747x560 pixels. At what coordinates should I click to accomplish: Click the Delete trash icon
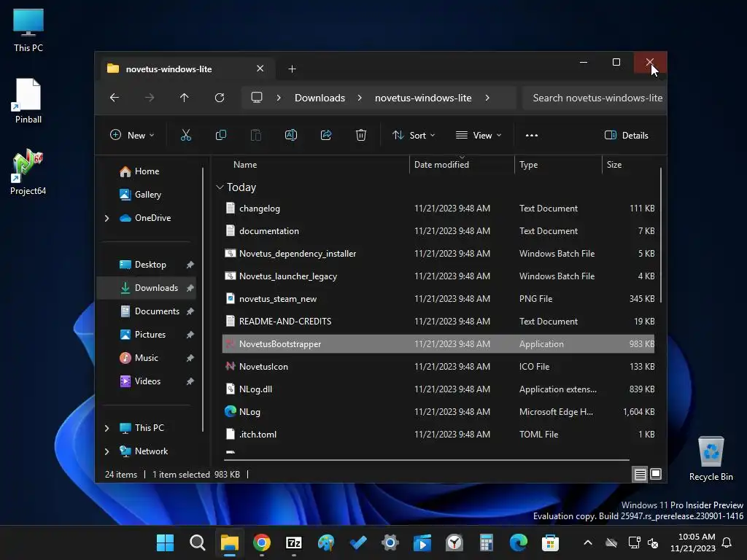click(x=361, y=135)
